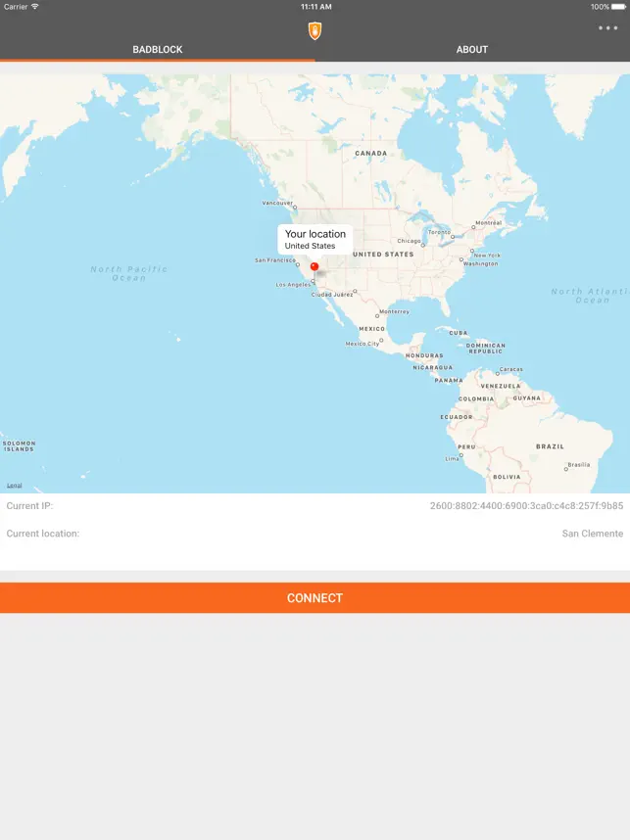Tap the orange CONNECT button

click(315, 598)
